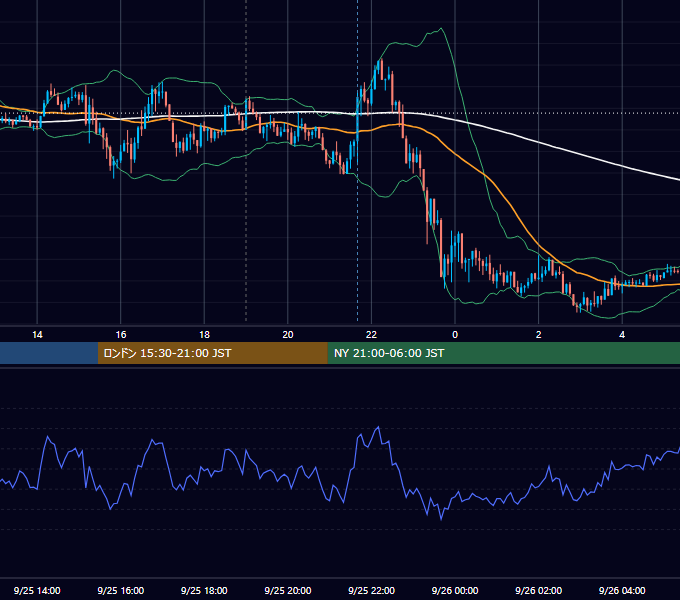Click hour label 4 on the chart axis
Image resolution: width=680 pixels, height=600 pixels.
tap(622, 335)
